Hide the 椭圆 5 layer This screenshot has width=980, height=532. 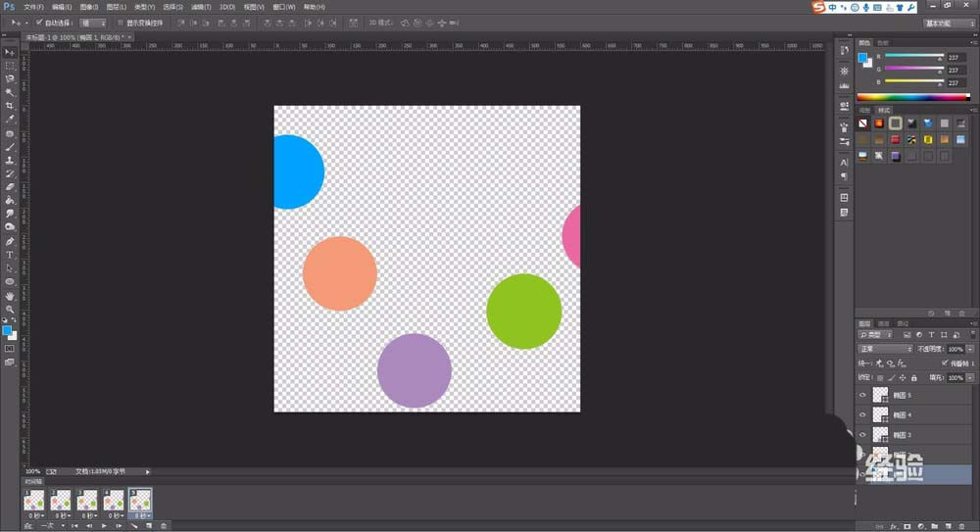pyautogui.click(x=862, y=395)
